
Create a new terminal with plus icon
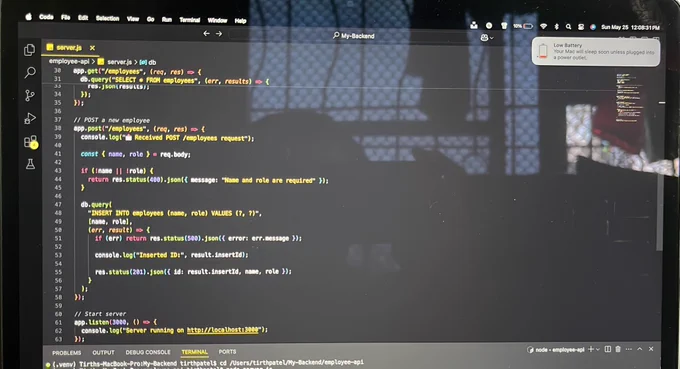pos(591,349)
